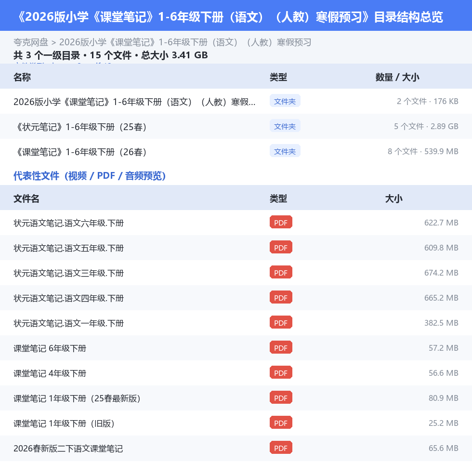
Task: Click 文件夹 badge in the 《课堂笔记》26春 row
Action: [285, 151]
